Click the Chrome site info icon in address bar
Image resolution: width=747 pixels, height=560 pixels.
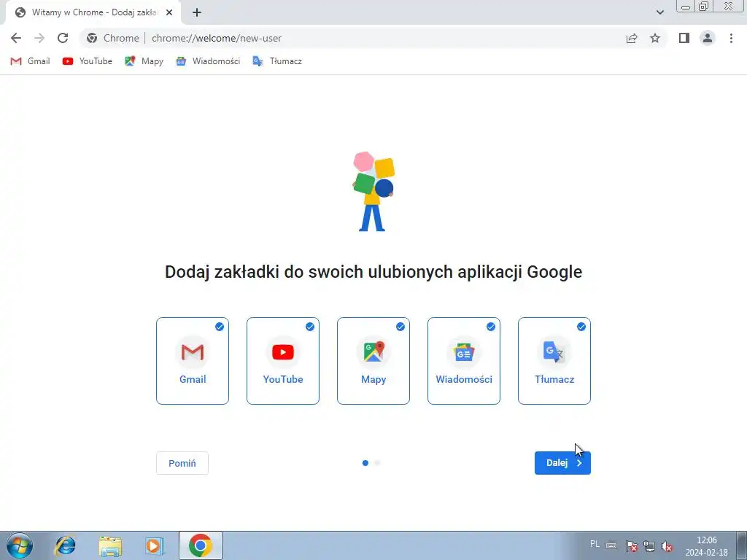[x=92, y=38]
